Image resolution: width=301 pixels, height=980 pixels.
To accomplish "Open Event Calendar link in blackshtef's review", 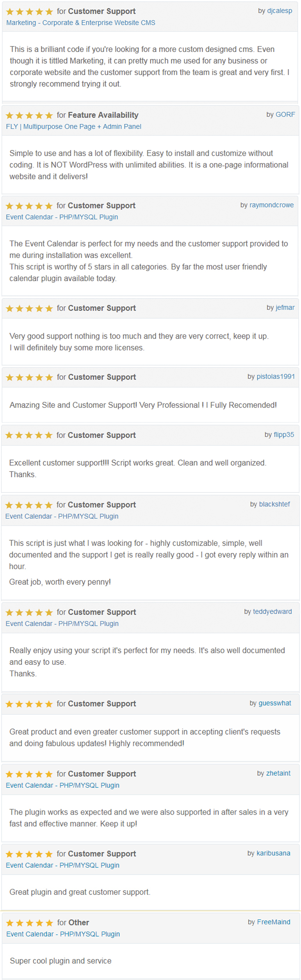I will (62, 516).
